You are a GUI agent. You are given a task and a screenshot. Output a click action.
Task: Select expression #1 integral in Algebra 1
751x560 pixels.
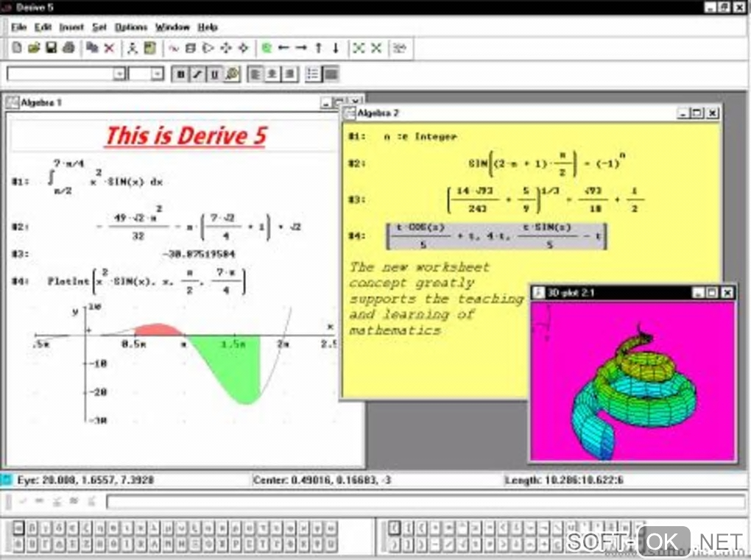(106, 178)
